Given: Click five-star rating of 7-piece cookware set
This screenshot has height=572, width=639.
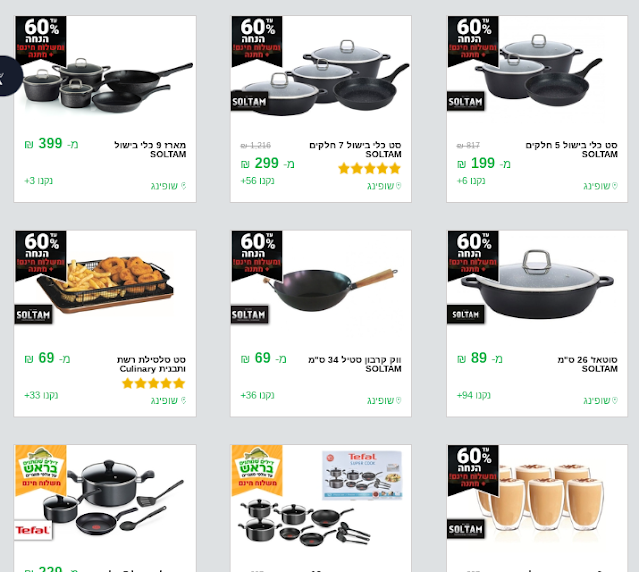Looking at the screenshot, I should click(x=370, y=168).
